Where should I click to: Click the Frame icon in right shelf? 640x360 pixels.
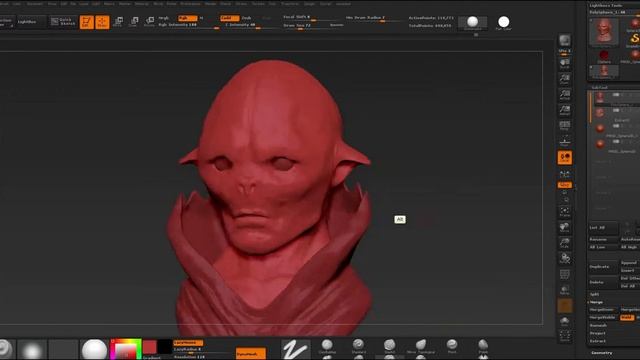pyautogui.click(x=564, y=212)
